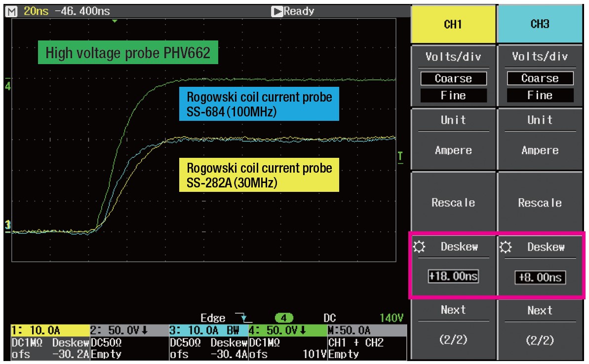
Task: Click the -46.400ns delay readout
Action: (82, 11)
